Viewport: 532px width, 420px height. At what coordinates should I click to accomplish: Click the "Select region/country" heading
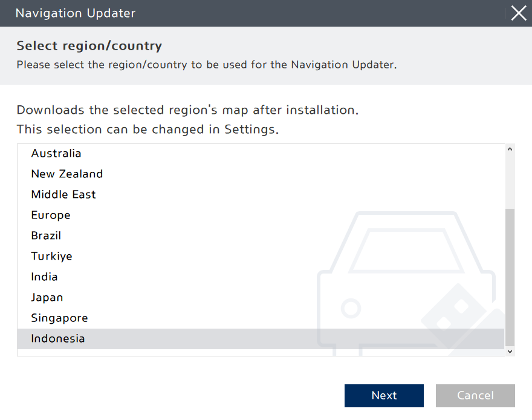coord(89,45)
